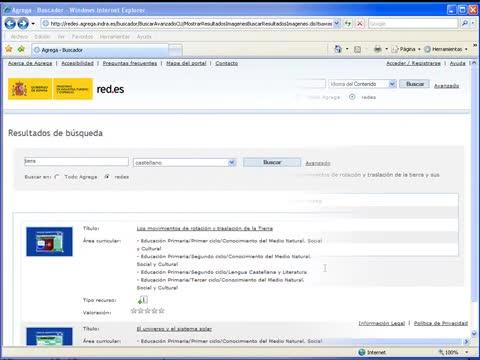Click the first result thumbnail image
Viewport: 480px width, 360px height.
49,242
